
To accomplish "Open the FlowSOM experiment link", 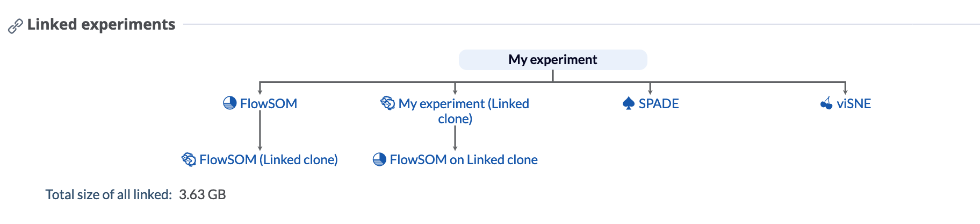I will [x=269, y=103].
